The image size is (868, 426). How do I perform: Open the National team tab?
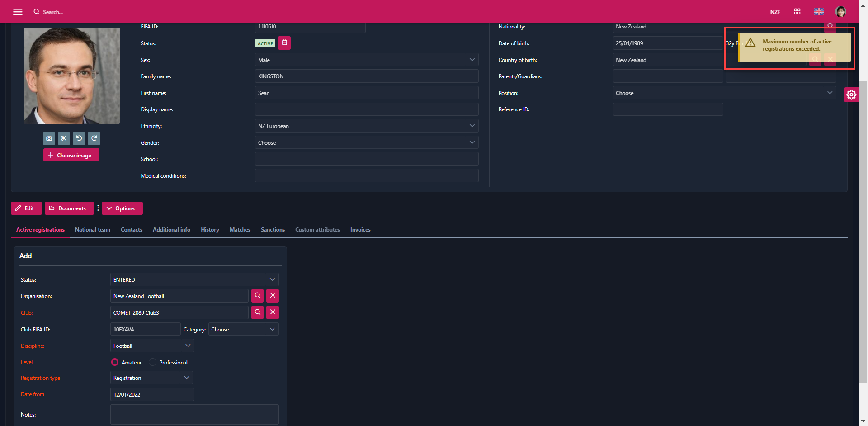click(x=92, y=230)
